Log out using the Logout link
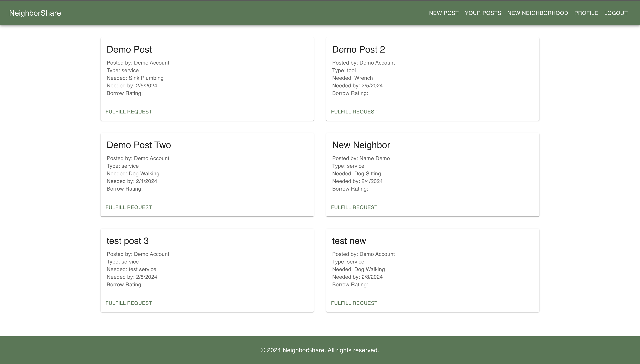640x364 pixels. [616, 13]
